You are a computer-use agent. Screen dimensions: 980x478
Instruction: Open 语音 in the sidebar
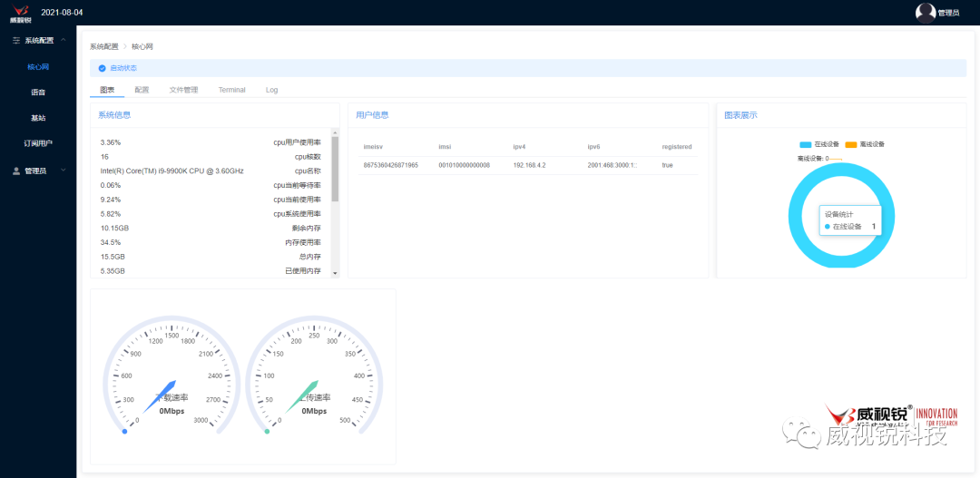(x=38, y=92)
